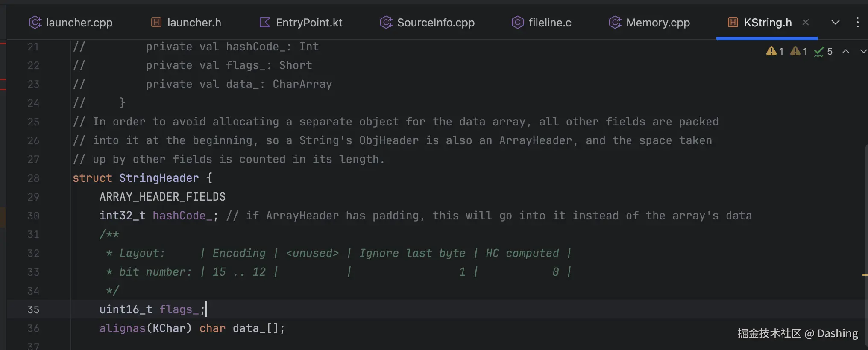868x350 pixels.
Task: Click the KString.h header file icon
Action: 733,22
